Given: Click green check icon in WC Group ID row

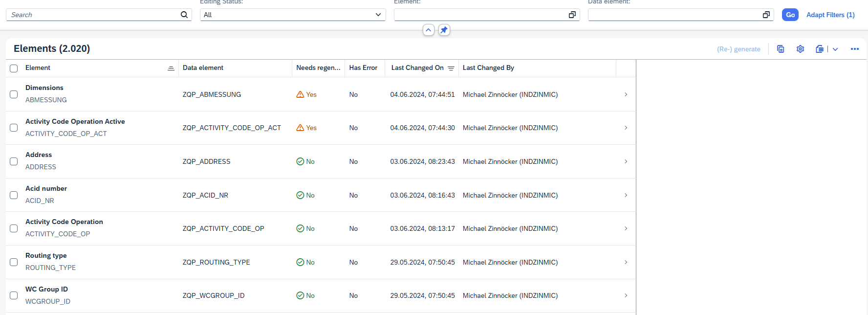Looking at the screenshot, I should pyautogui.click(x=300, y=295).
